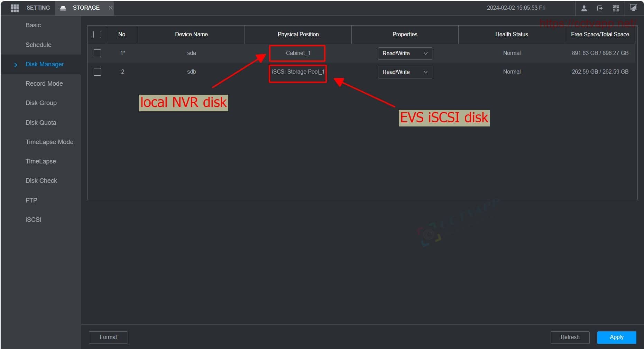Click the user account icon
Image resolution: width=644 pixels, height=349 pixels.
pyautogui.click(x=584, y=8)
